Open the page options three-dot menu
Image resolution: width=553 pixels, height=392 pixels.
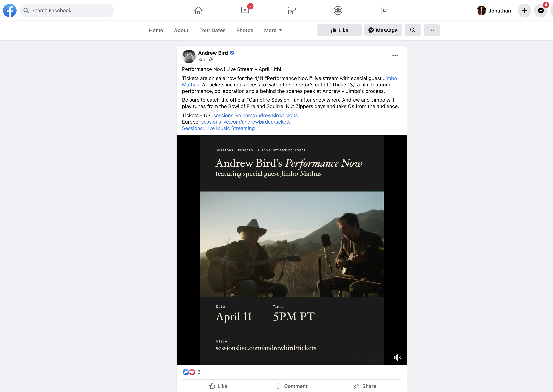pos(431,30)
